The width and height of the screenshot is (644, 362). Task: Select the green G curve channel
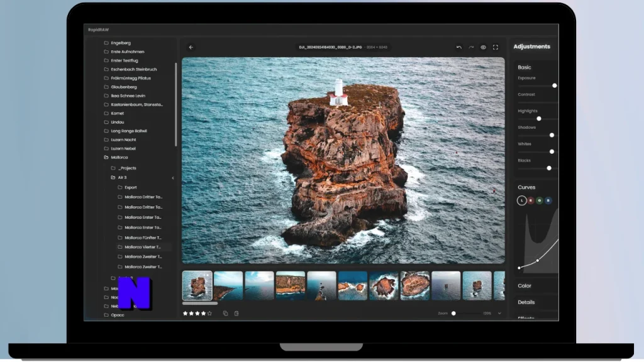[x=539, y=200]
